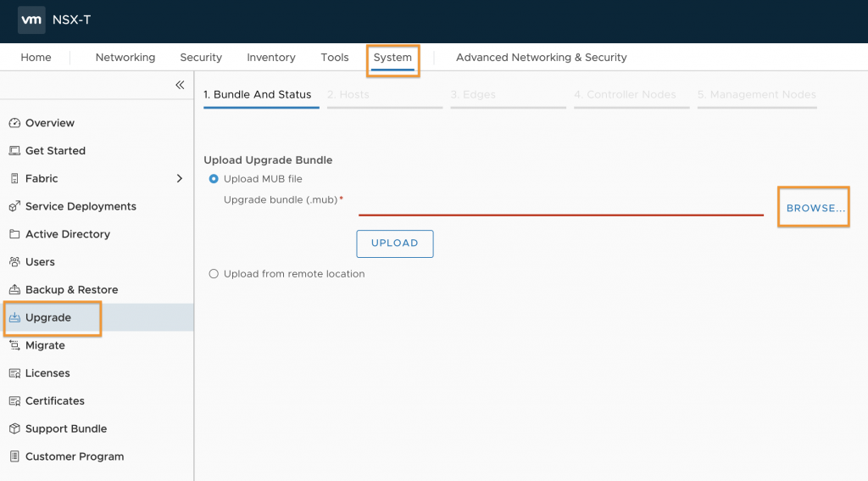Click the Overview gauge icon
The image size is (868, 481).
(x=14, y=123)
